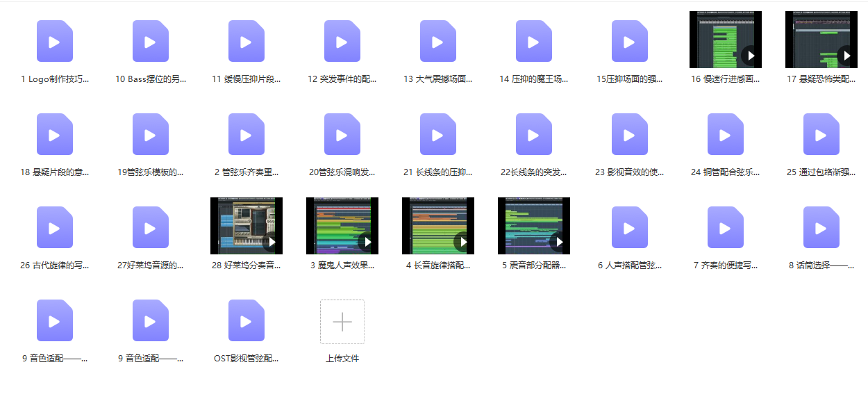The width and height of the screenshot is (868, 401).
Task: Open the '22长线条的突发...' video file icon
Action: pos(534,134)
